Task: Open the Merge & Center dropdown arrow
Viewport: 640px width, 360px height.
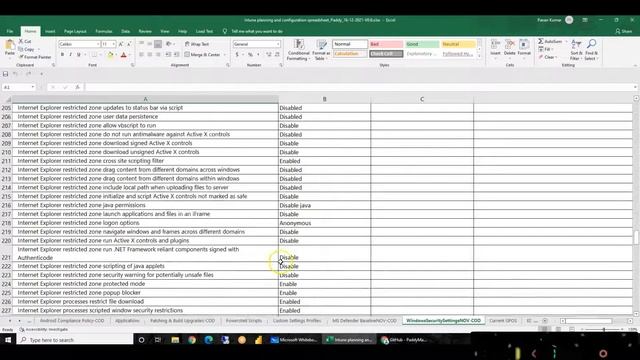Action: pyautogui.click(x=224, y=54)
